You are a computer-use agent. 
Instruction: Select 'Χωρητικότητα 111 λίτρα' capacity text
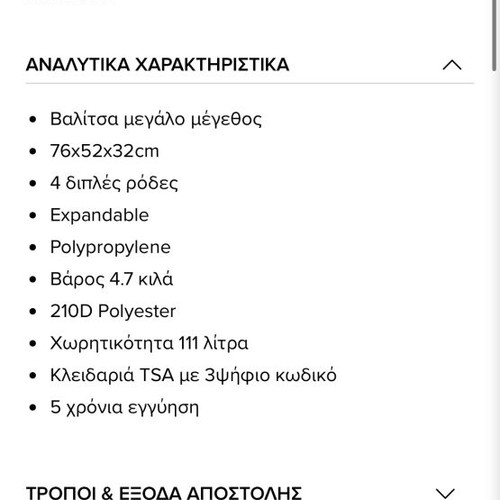[x=149, y=343]
